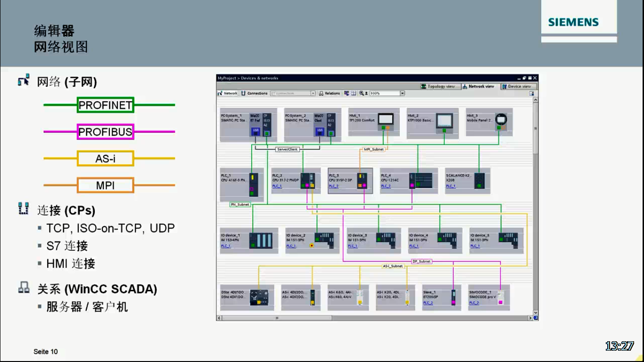Click the zoom magnifier icon
Screen dimensions: 644x362
click(362, 93)
